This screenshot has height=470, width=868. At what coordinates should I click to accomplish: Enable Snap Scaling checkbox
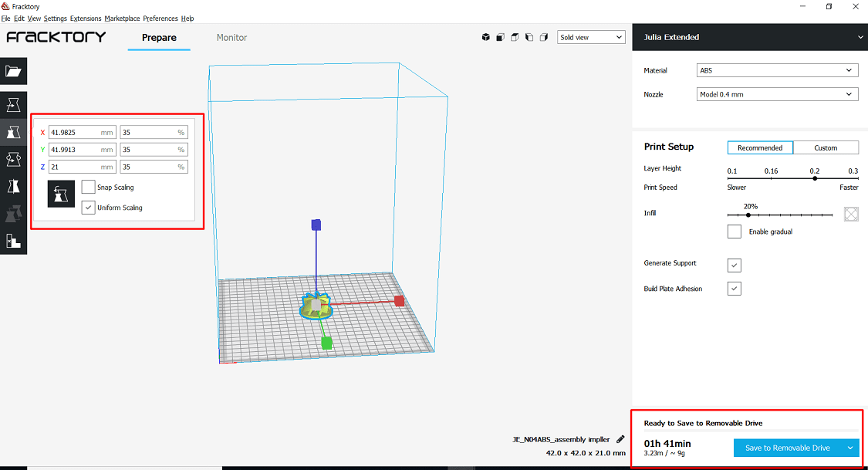[x=88, y=187]
